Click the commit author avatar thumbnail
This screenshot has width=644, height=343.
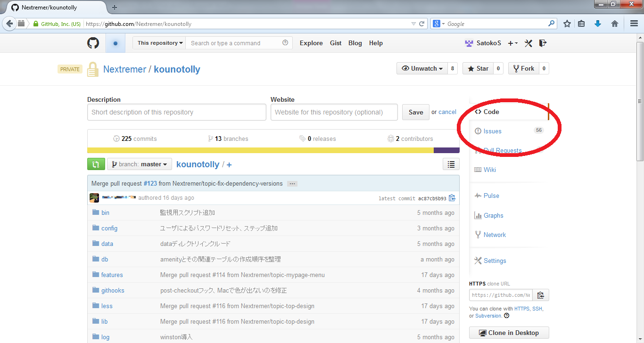pos(94,198)
